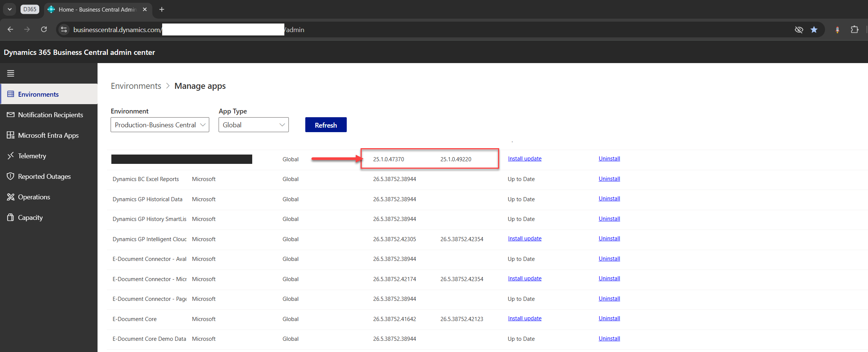868x352 pixels.
Task: Open site information icon in address bar
Action: point(64,29)
